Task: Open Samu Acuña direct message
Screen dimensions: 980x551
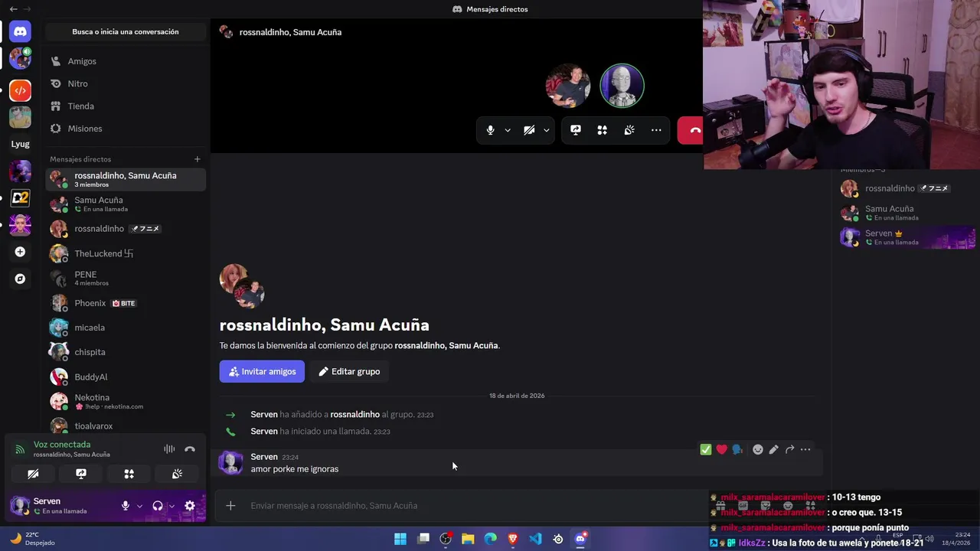Action: [126, 204]
